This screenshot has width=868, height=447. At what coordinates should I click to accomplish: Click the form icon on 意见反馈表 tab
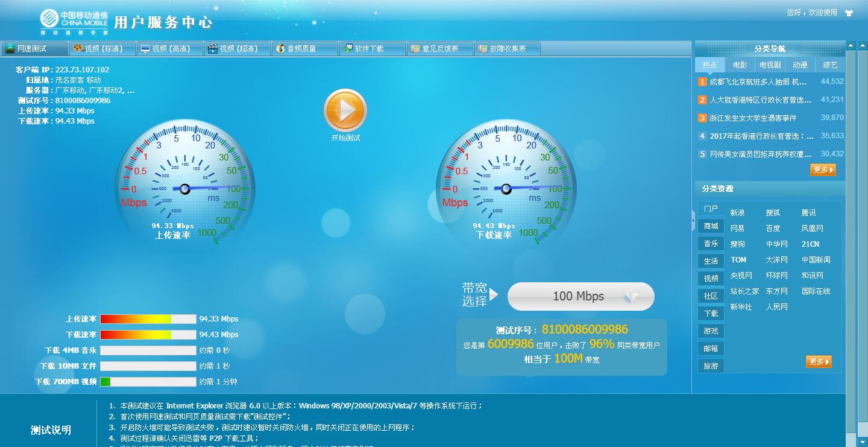point(415,49)
